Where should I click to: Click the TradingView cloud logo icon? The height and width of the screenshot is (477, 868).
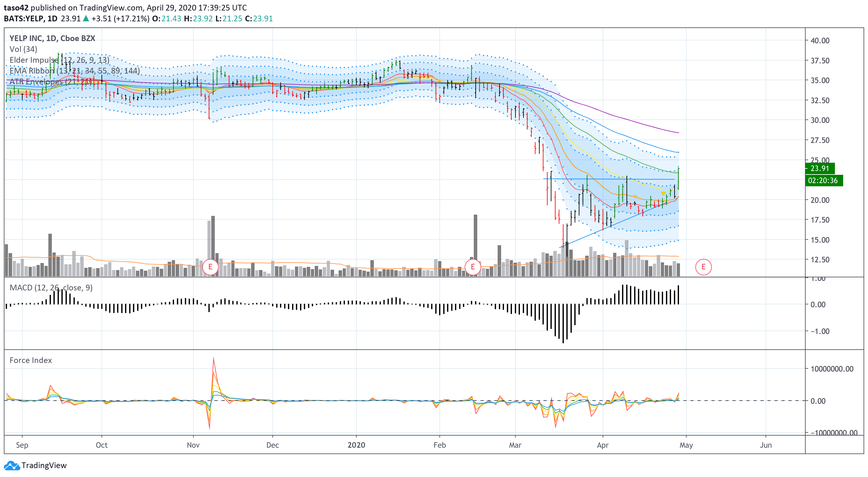pyautogui.click(x=12, y=466)
